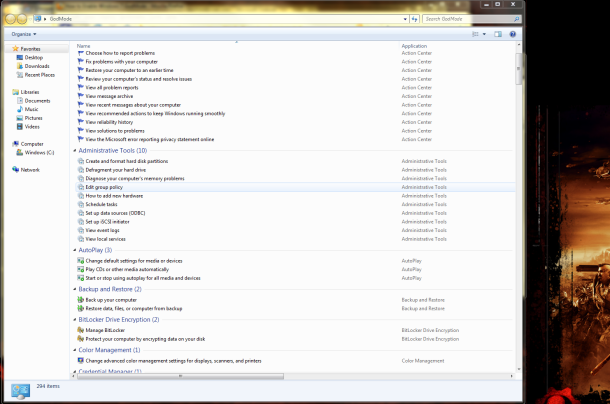Select Desktop in the navigation pane
Image resolution: width=610 pixels, height=404 pixels.
click(x=33, y=58)
